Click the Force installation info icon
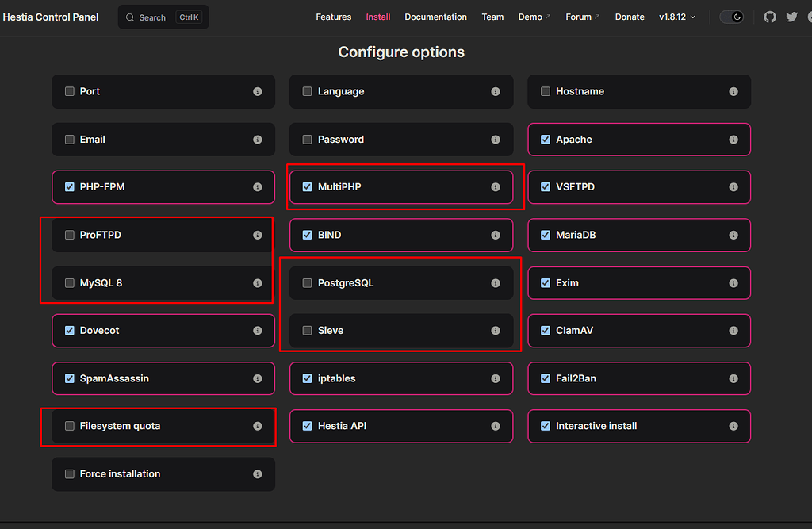812x529 pixels. point(257,473)
